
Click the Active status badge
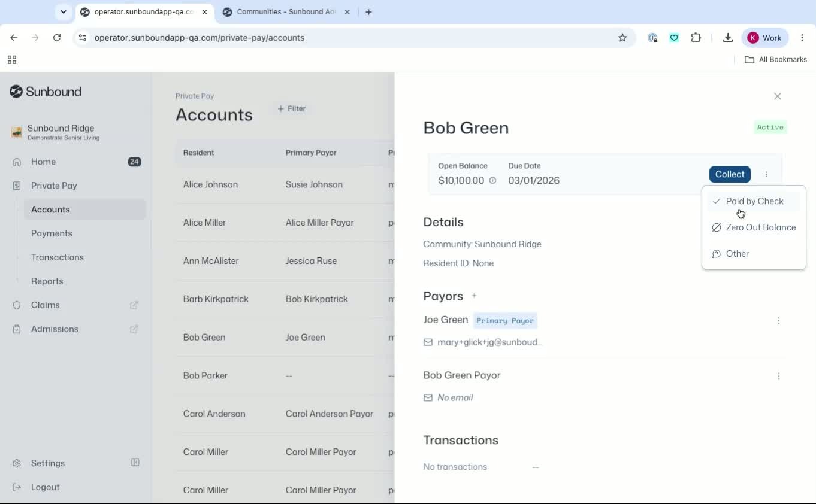pos(770,127)
